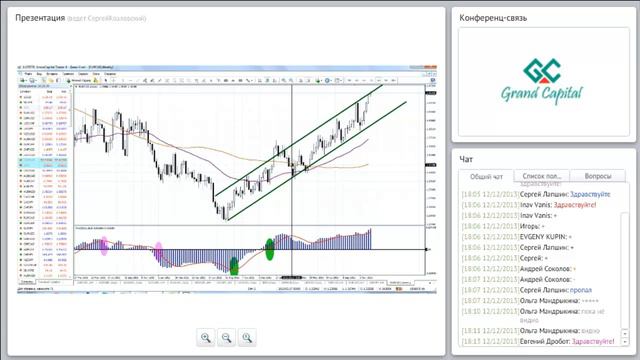Click chat scrollbar up arrow button

[625, 333]
